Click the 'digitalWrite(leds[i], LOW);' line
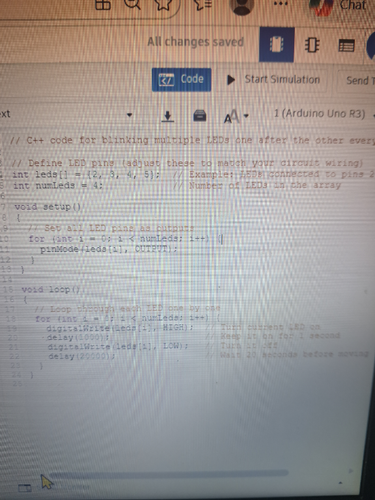 [118, 347]
